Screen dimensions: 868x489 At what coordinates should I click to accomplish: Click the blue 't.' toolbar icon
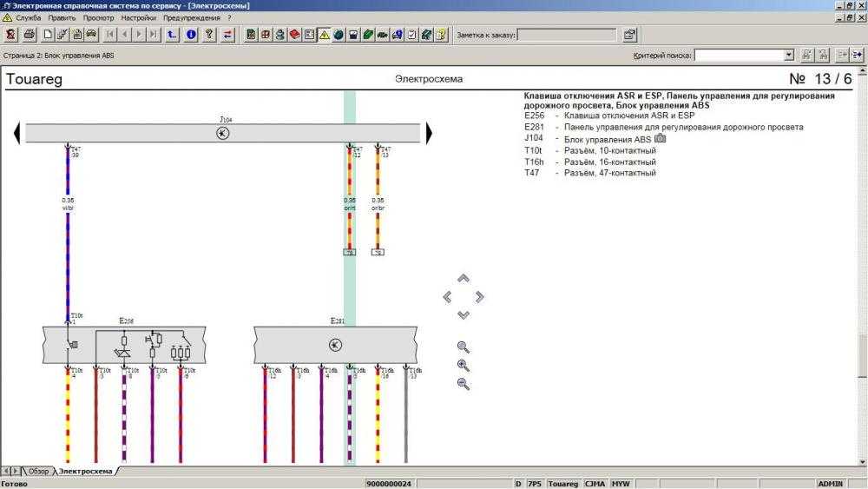click(x=172, y=35)
